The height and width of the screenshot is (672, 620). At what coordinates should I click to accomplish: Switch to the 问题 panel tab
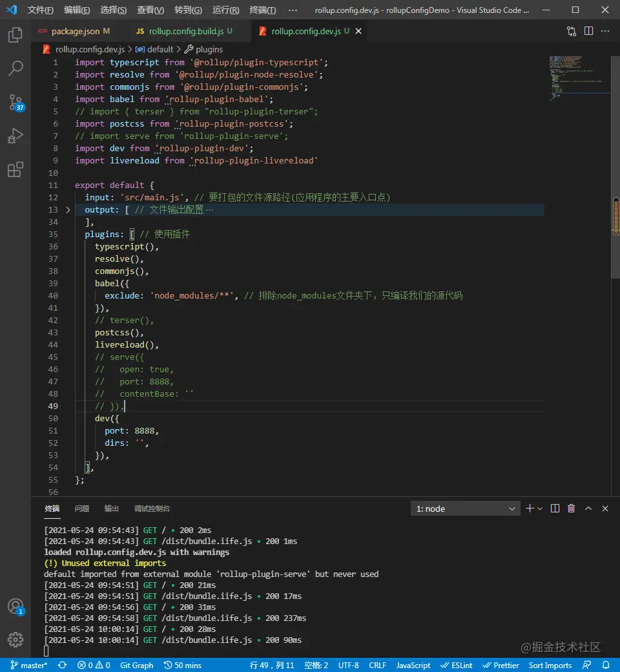[82, 509]
